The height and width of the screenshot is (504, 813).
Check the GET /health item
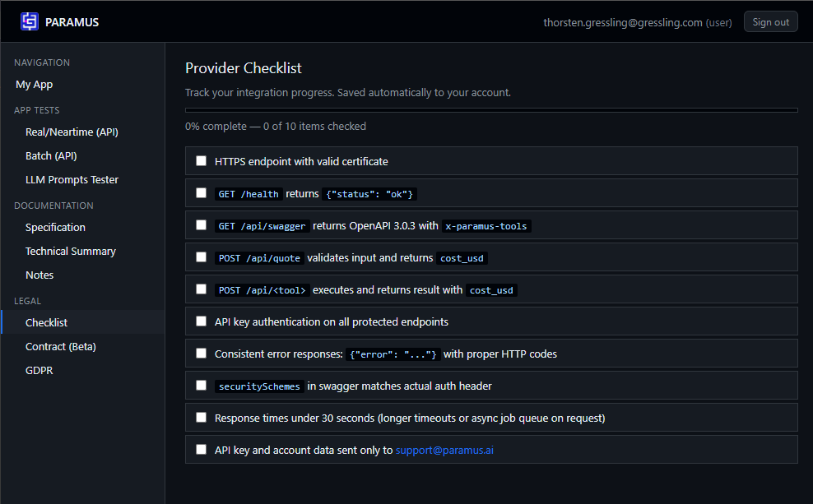[x=201, y=193]
